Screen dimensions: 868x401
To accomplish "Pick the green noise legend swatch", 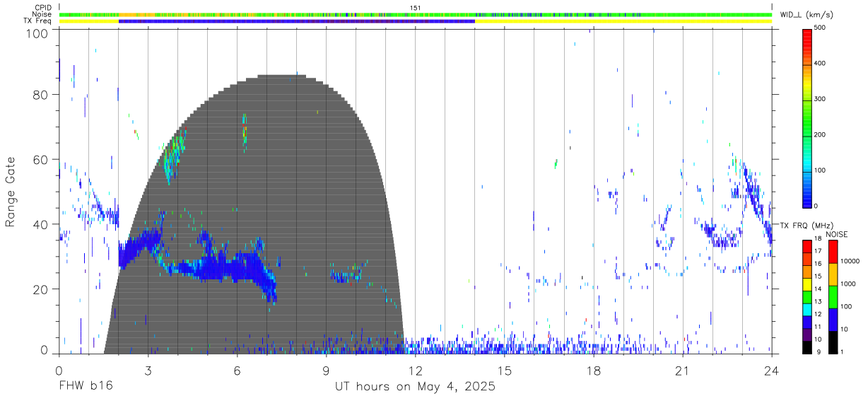I will click(833, 296).
